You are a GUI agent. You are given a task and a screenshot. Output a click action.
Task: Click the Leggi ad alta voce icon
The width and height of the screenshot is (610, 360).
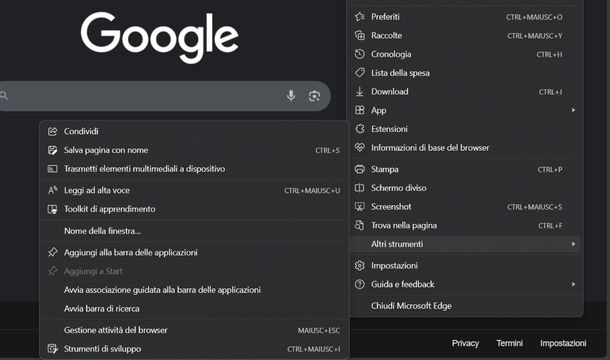click(53, 190)
